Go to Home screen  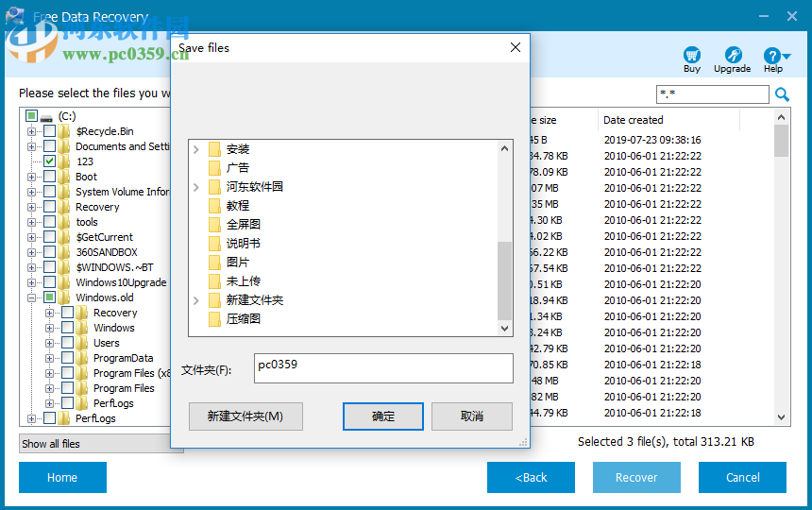(62, 477)
